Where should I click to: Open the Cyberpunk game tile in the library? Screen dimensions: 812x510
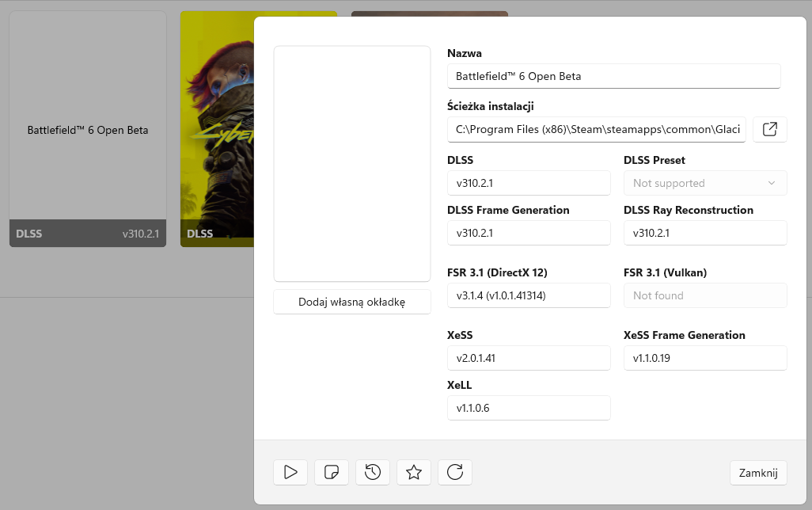click(216, 127)
